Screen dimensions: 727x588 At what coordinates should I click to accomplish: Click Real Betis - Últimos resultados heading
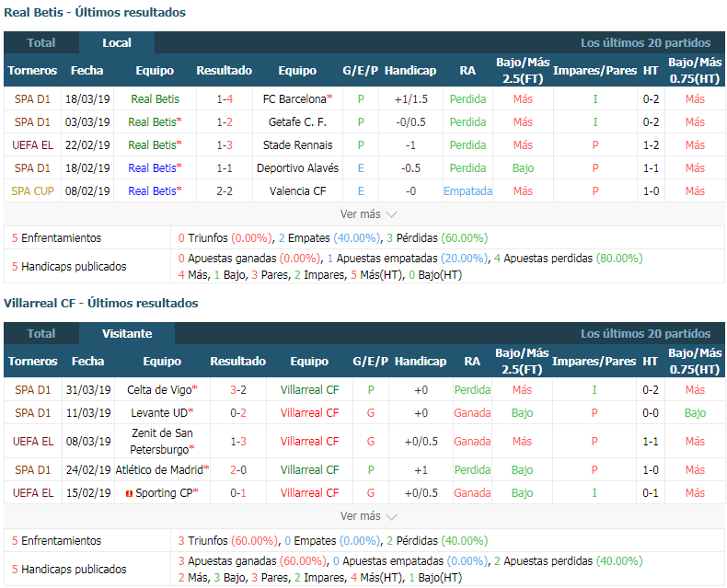(x=95, y=13)
